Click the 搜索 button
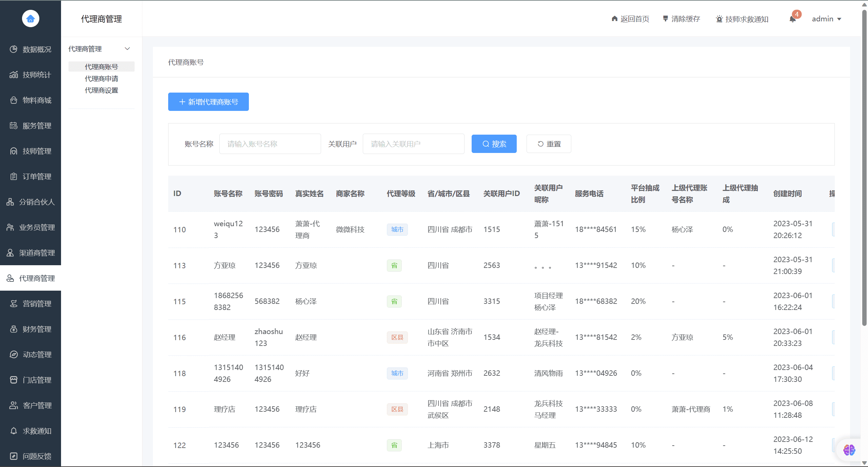This screenshot has width=868, height=467. (x=494, y=144)
